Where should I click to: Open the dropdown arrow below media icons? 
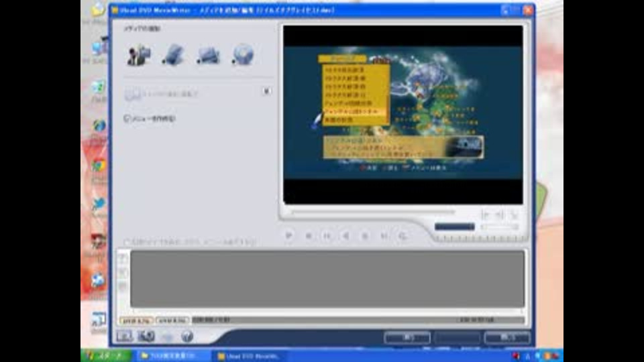[266, 91]
